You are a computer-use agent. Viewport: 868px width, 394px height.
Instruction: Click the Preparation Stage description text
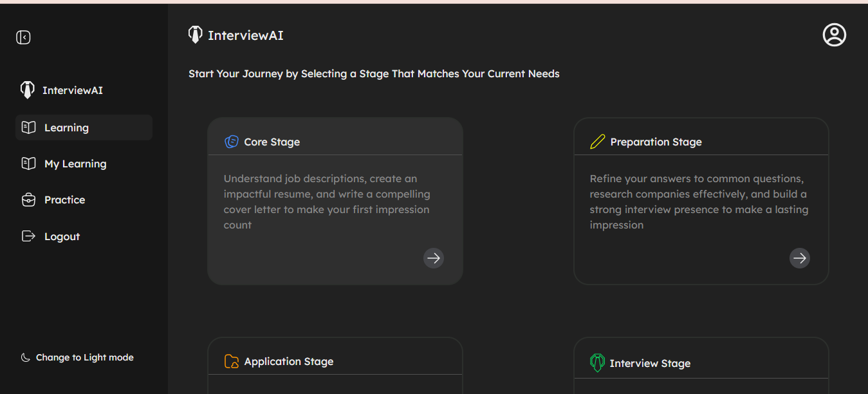pos(699,202)
